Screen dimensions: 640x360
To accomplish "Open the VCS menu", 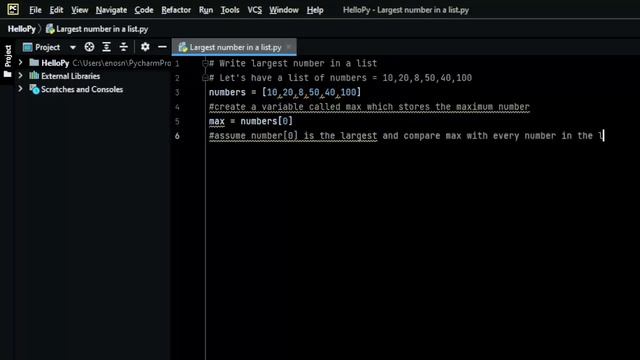I will pos(254,10).
